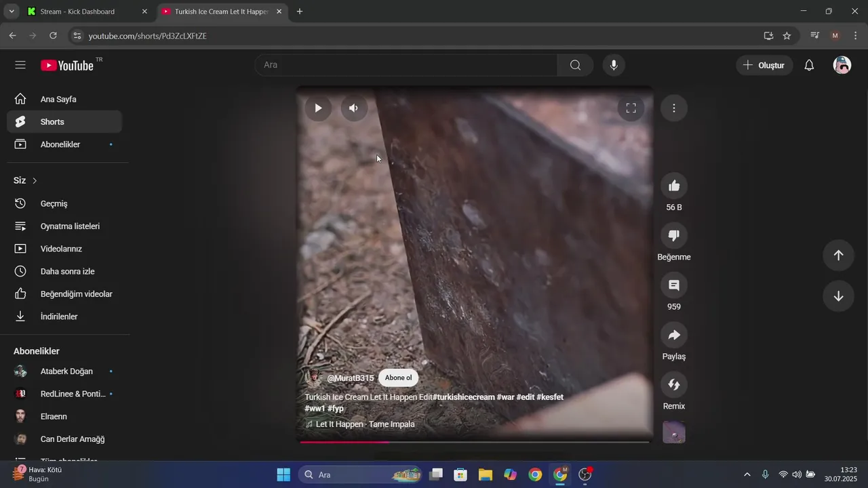Open the sound thumbnail below Remix

[x=674, y=432]
